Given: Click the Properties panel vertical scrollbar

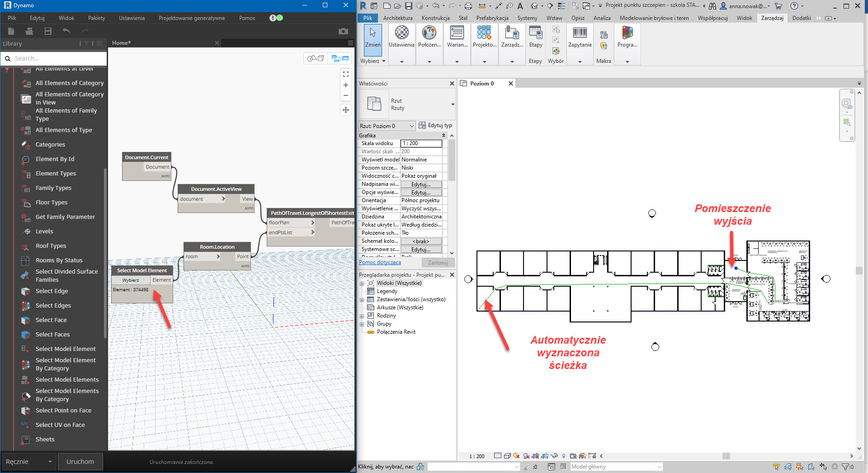Looking at the screenshot, I should tap(452, 160).
